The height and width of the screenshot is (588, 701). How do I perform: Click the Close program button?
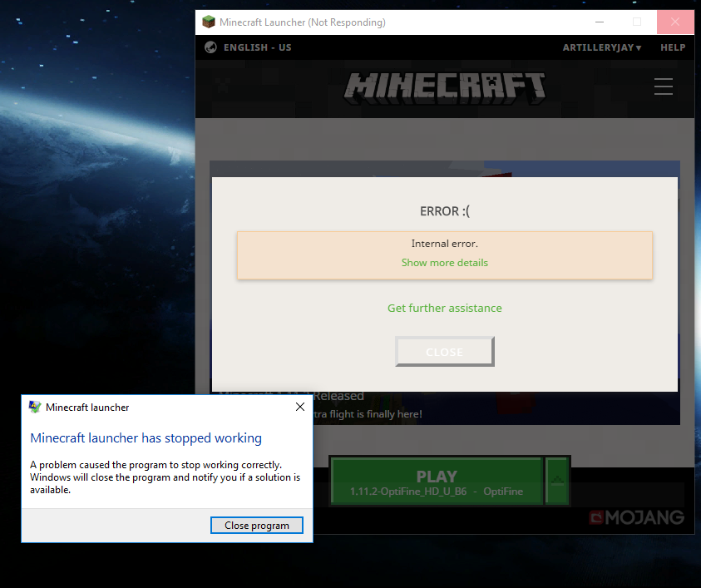click(257, 526)
